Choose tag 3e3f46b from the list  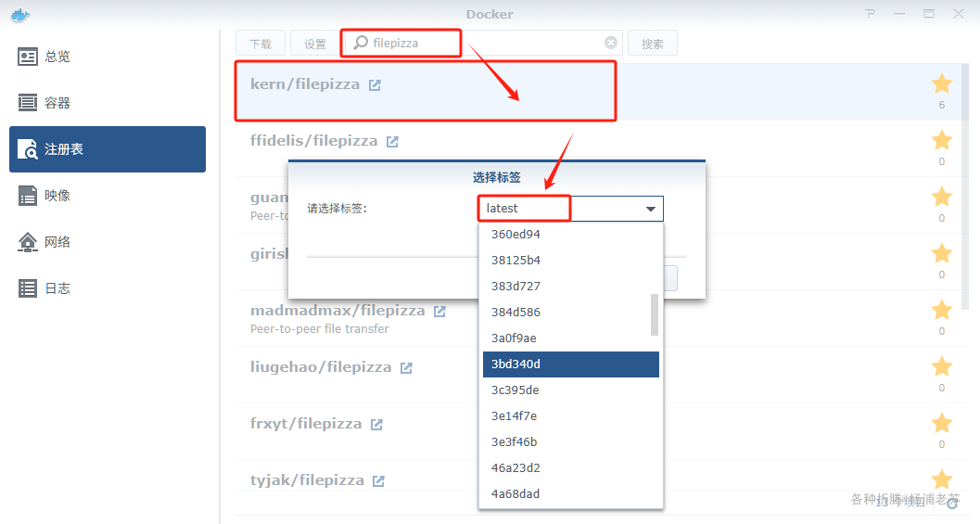(570, 442)
